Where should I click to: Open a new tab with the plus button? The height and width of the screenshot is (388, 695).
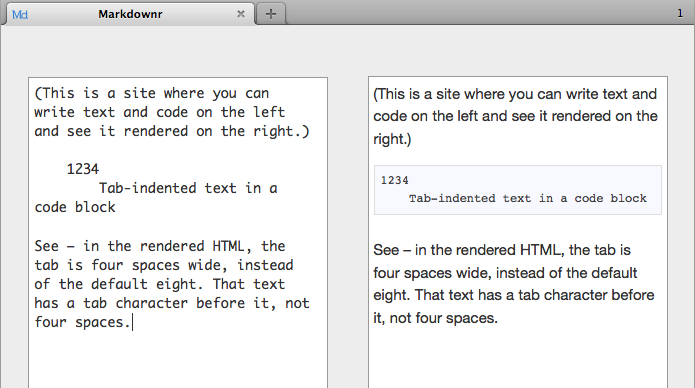(x=271, y=14)
